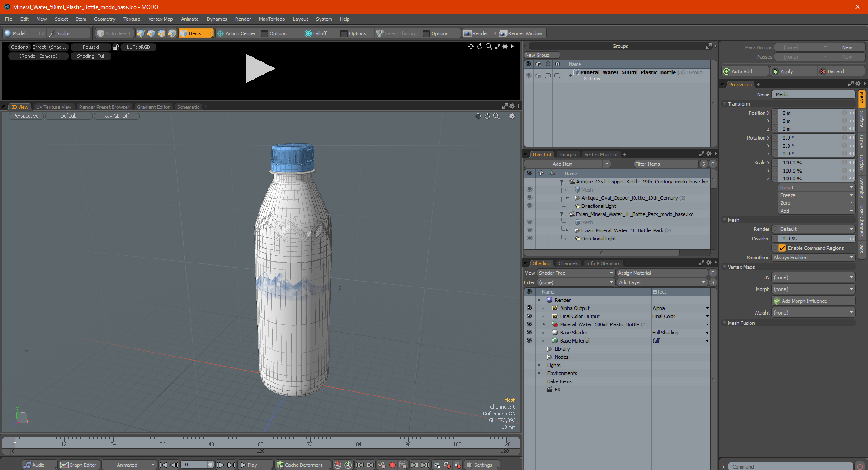868x470 pixels.
Task: Click Auto Add button
Action: click(745, 71)
